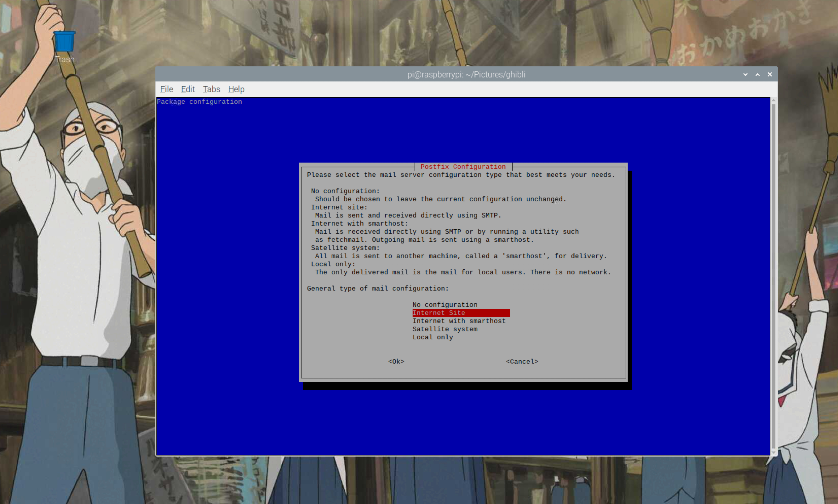This screenshot has width=838, height=504.
Task: Choose the Local only mail configuration
Action: [433, 337]
